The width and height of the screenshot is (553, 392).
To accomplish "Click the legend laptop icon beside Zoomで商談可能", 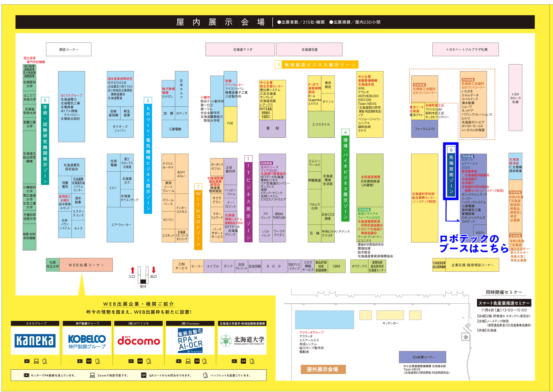I will pos(92,375).
